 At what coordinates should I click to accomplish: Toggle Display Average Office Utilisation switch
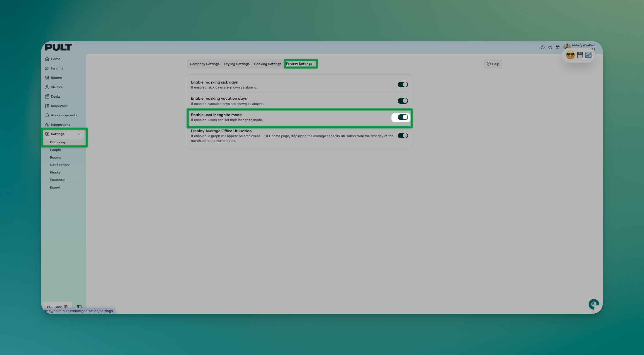(x=402, y=136)
